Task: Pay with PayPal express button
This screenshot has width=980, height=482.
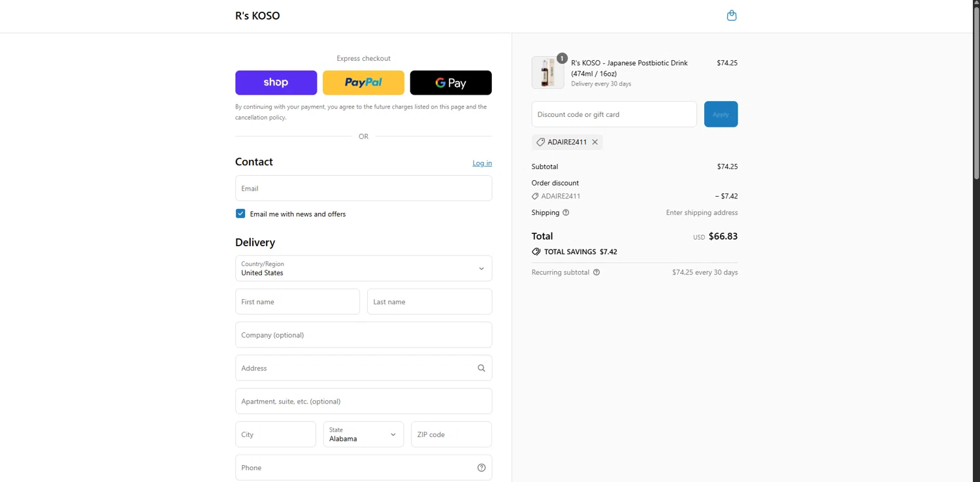Action: pos(363,83)
